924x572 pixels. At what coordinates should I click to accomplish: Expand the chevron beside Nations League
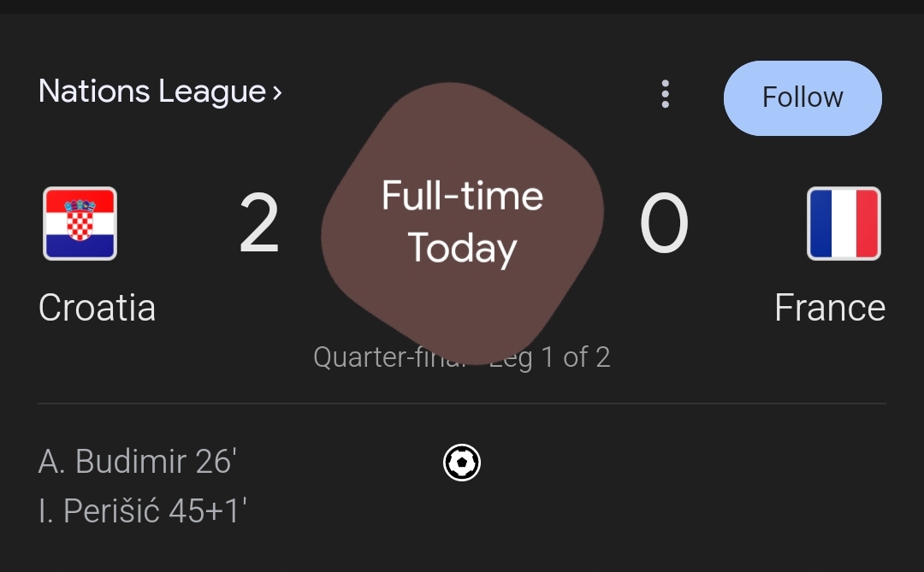pyautogui.click(x=277, y=92)
